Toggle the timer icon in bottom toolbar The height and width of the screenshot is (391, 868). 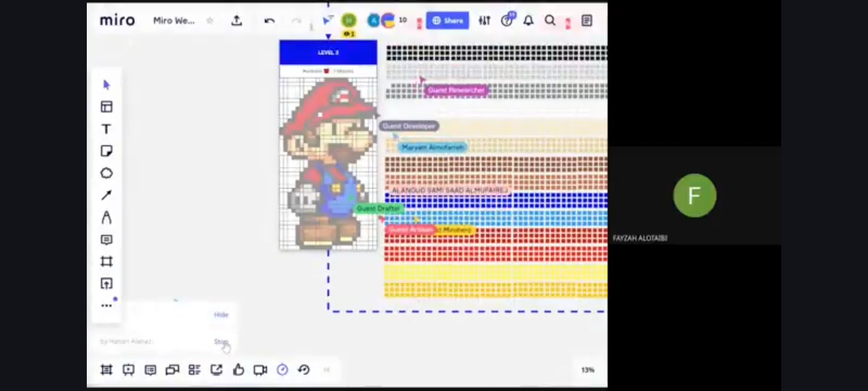click(282, 370)
